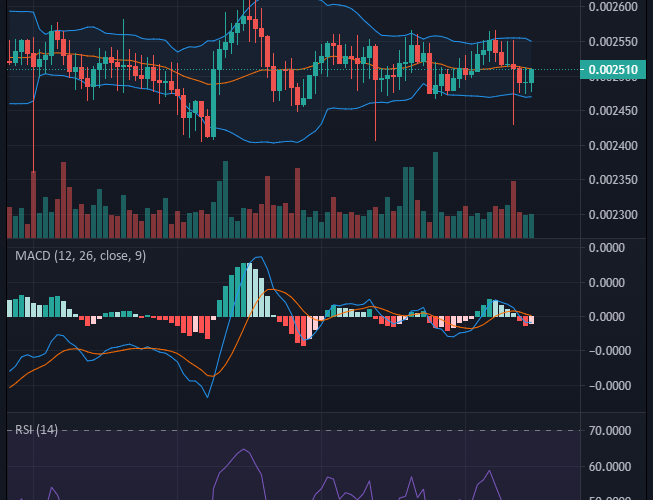Select the RSI (14) indicator label
Viewport: 653px width, 500px height.
(x=36, y=430)
